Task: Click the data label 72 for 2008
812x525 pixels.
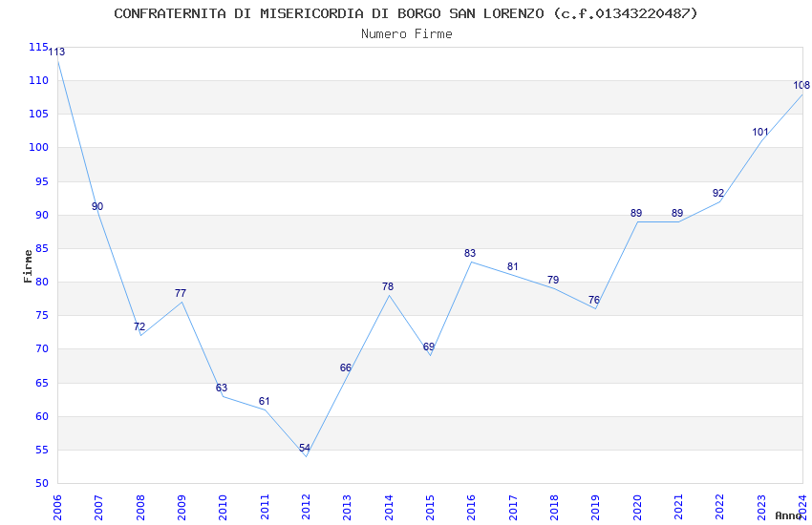Action: click(139, 326)
